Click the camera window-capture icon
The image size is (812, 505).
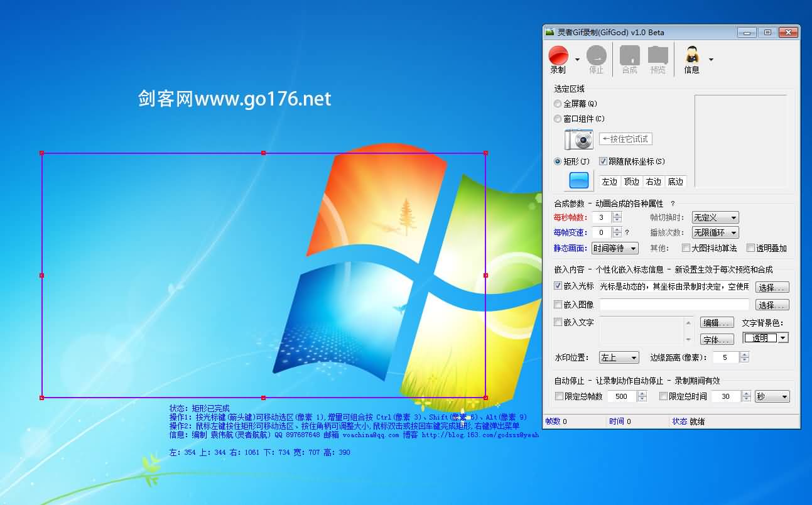point(578,139)
